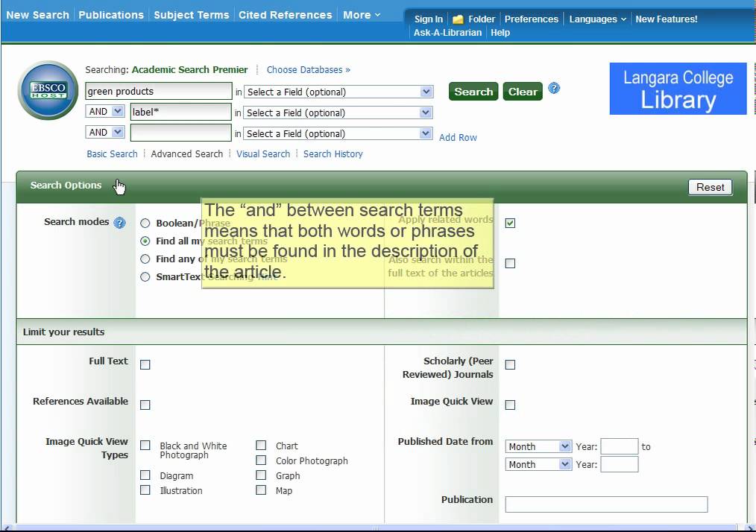Open field dropdown for green products row
Image resolution: width=756 pixels, height=532 pixels.
(x=338, y=92)
